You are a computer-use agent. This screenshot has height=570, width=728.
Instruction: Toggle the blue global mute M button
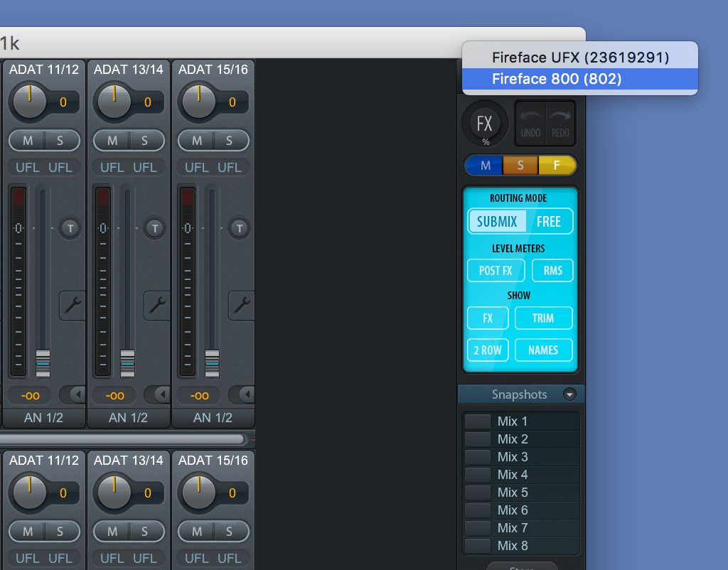point(485,166)
